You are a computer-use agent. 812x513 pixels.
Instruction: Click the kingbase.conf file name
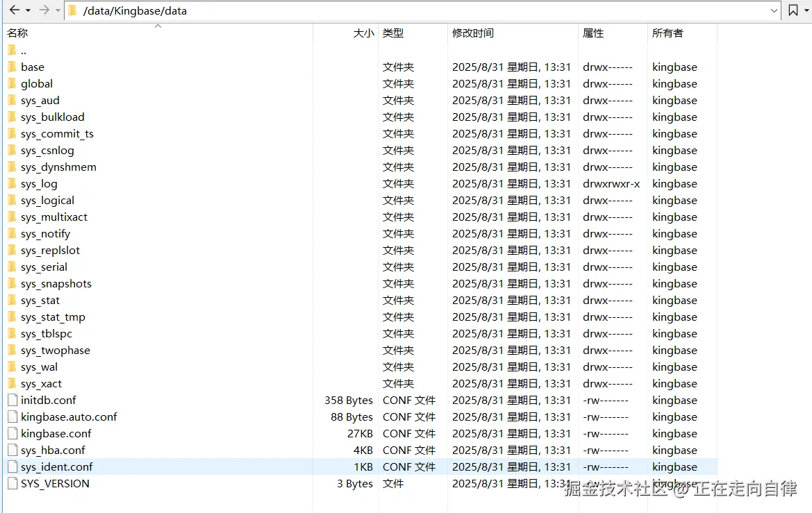click(x=56, y=433)
